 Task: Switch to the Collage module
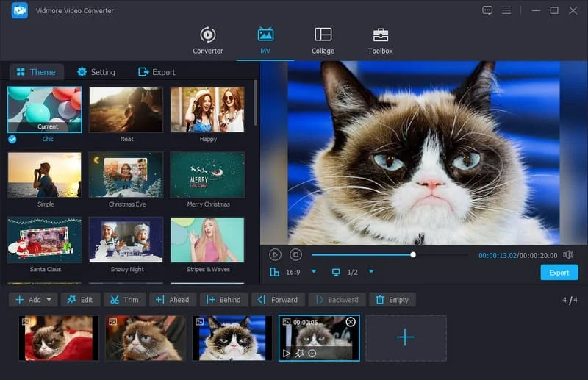click(x=323, y=40)
